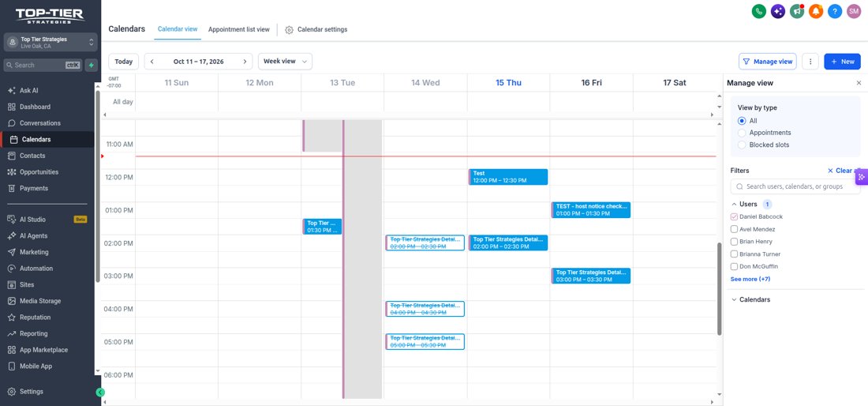Screen dimensions: 868x406
Task: Open the orange notifications bell
Action: 816,11
